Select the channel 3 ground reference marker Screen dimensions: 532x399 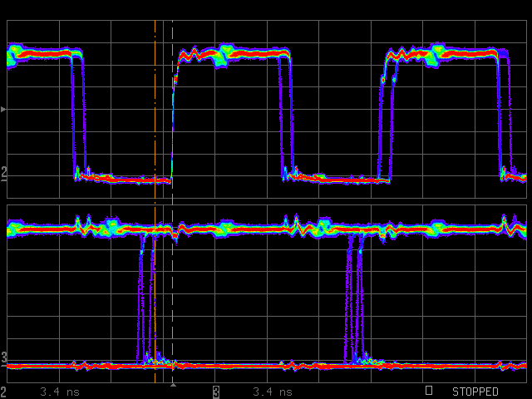(x=3, y=360)
